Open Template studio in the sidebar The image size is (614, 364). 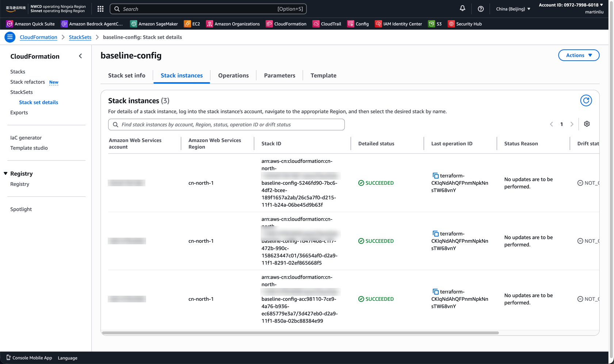29,148
